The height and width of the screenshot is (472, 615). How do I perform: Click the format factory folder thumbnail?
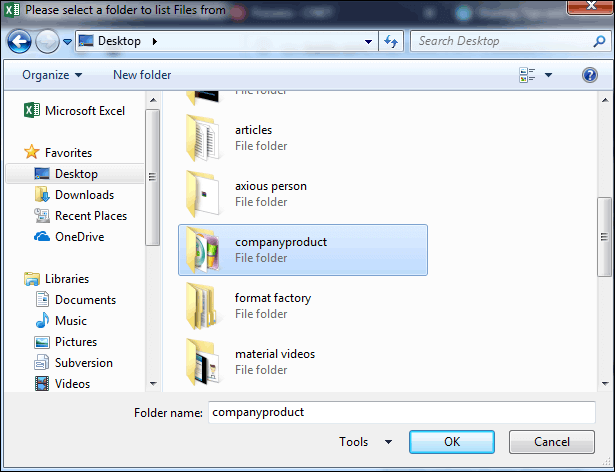[x=203, y=306]
